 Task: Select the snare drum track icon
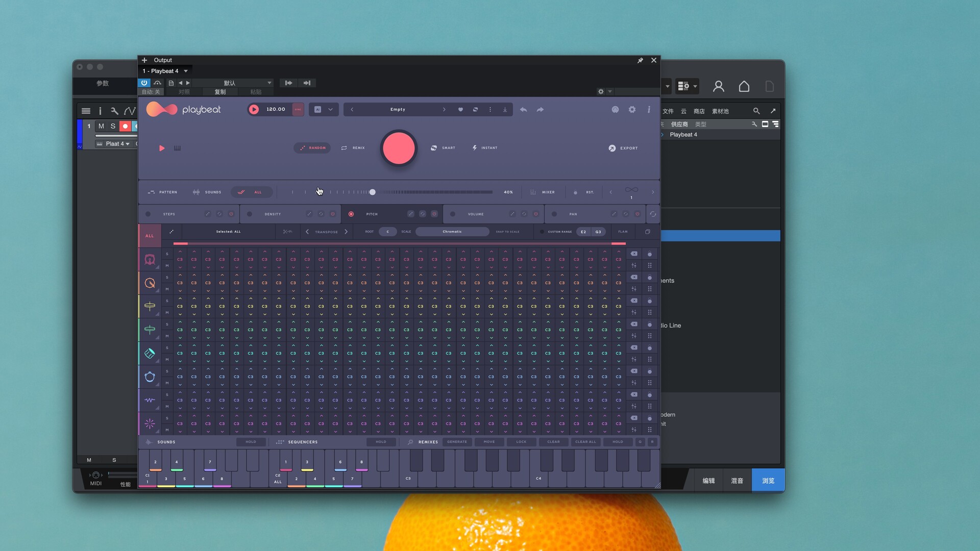[150, 283]
